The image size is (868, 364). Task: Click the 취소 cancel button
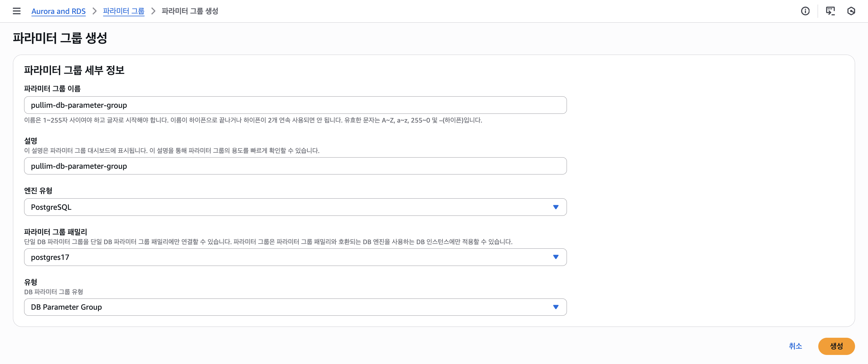(795, 346)
